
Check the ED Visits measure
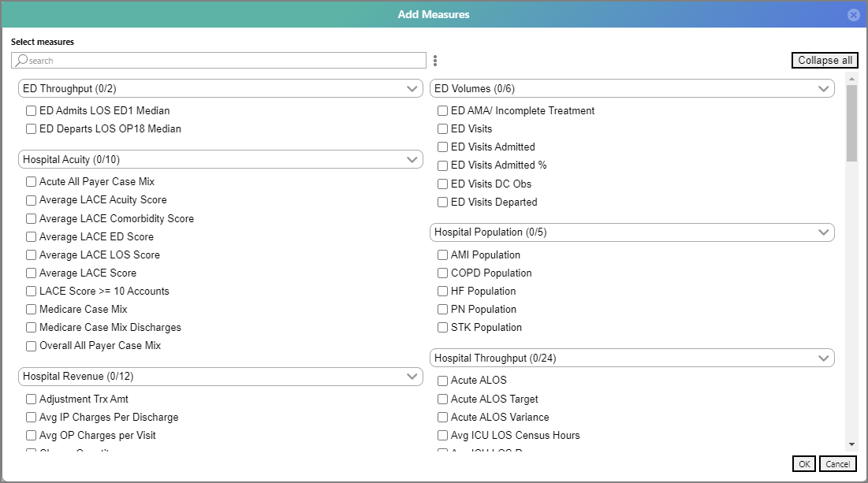(442, 128)
